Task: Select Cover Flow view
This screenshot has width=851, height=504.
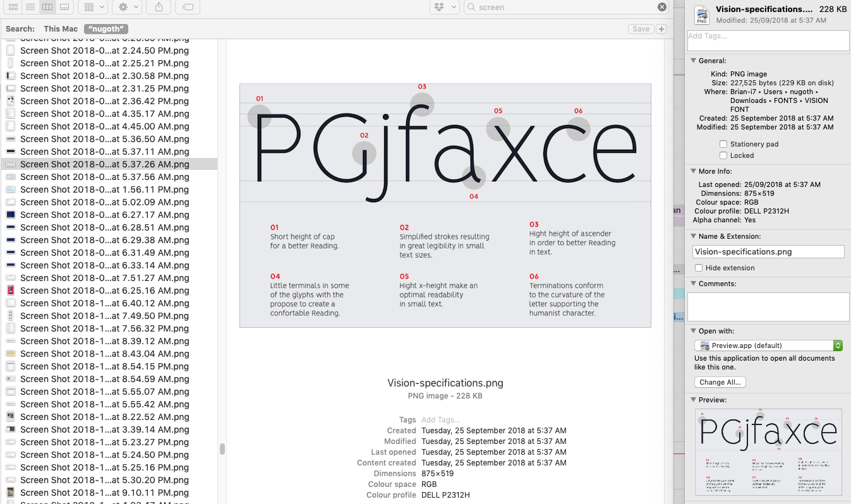Action: point(65,7)
